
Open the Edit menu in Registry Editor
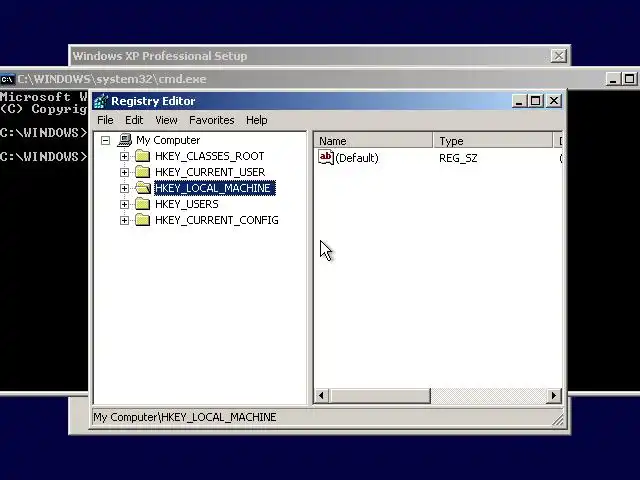[x=134, y=120]
